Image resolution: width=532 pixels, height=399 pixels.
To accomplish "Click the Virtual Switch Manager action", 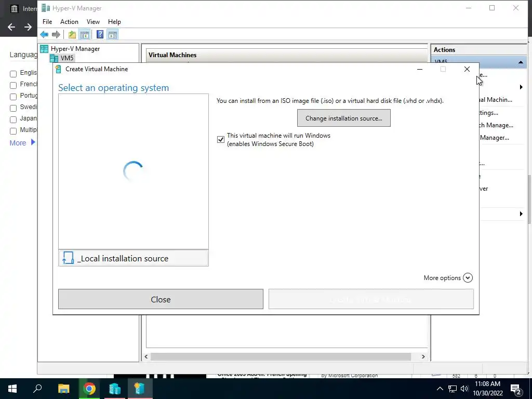I will [496, 125].
